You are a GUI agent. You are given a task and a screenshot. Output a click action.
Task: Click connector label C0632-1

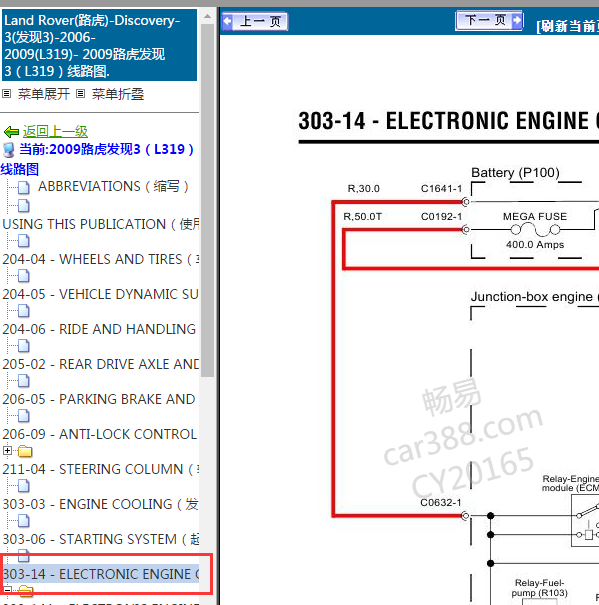click(440, 503)
